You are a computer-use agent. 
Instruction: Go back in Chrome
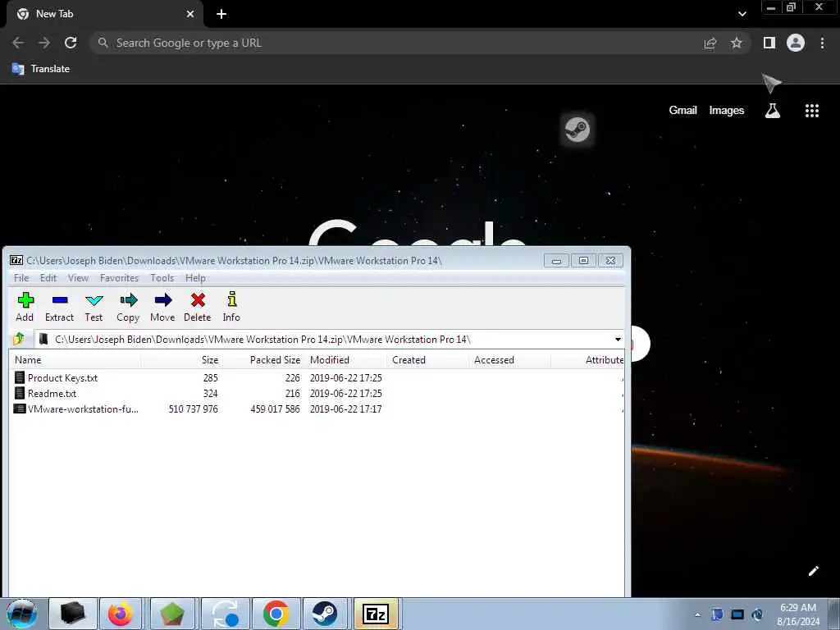click(x=18, y=43)
